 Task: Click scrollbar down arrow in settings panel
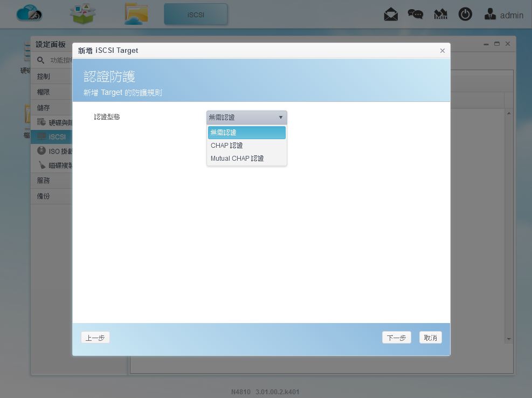point(509,339)
